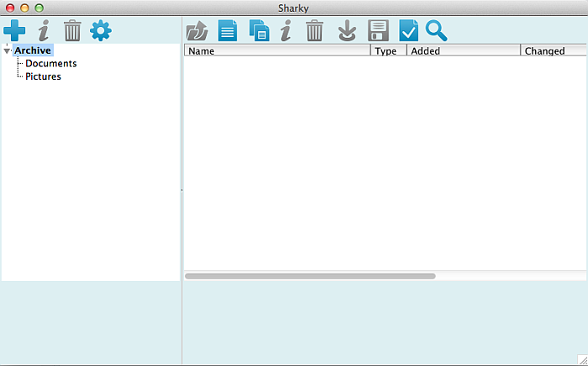Image resolution: width=588 pixels, height=366 pixels.
Task: Sort list by Name column
Action: tap(276, 51)
